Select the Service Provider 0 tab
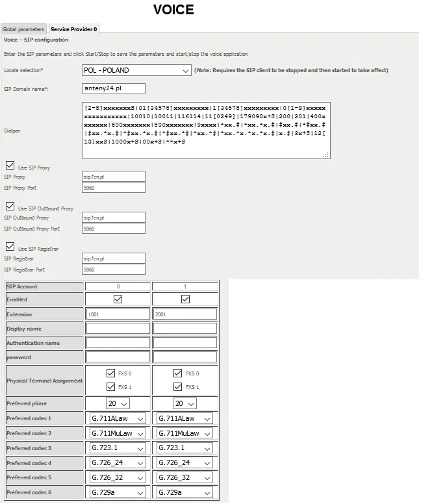Viewport: 421px width, 504px height. click(x=73, y=29)
